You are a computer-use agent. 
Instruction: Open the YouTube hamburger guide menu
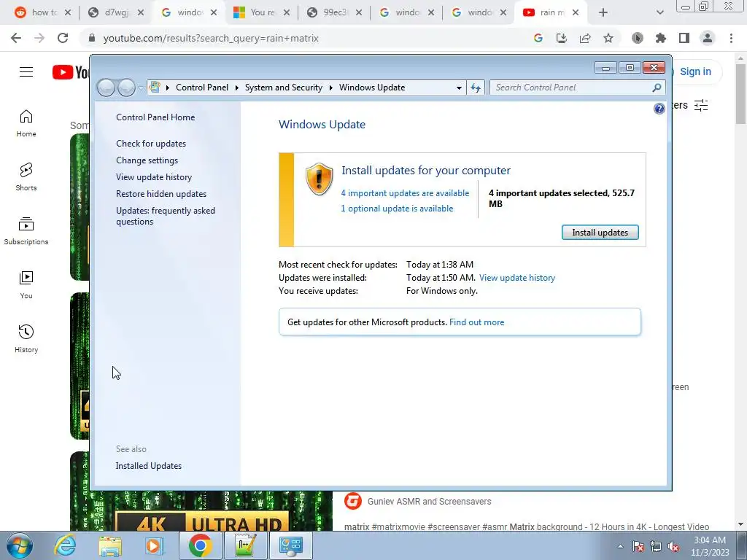pos(26,72)
